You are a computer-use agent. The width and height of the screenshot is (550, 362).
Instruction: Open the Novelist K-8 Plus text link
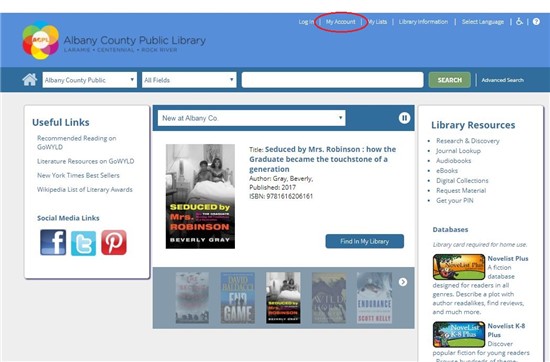(x=506, y=330)
